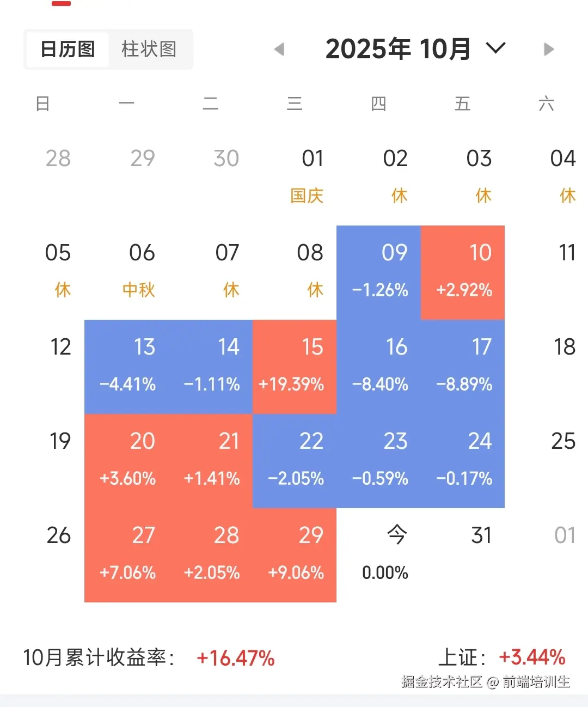Click October 22 cell showing -2.05%
The height and width of the screenshot is (707, 588).
295,461
